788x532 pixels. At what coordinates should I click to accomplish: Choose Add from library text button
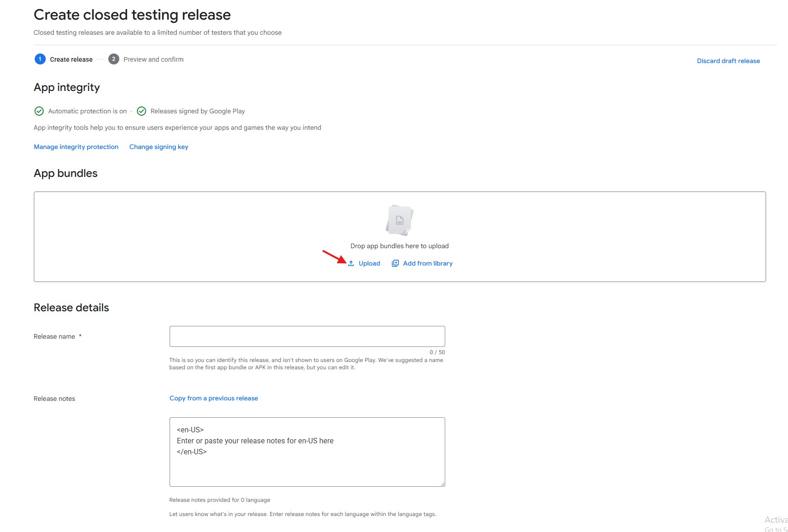428,263
